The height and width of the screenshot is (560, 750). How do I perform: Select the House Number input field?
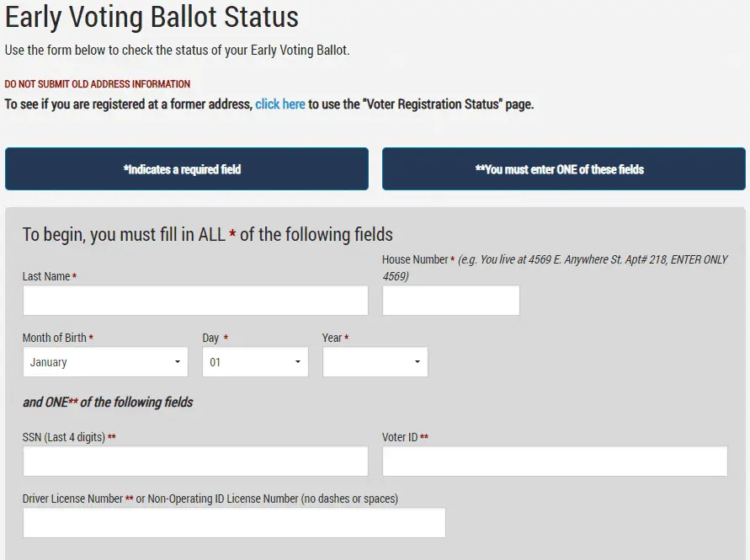pos(450,301)
